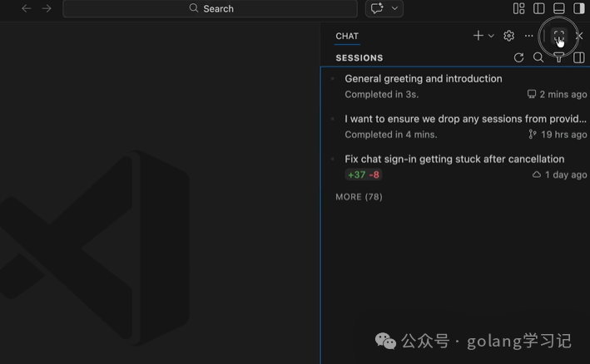Image resolution: width=590 pixels, height=364 pixels.
Task: Click local monitor icon beside 2 mins ago
Action: click(531, 94)
